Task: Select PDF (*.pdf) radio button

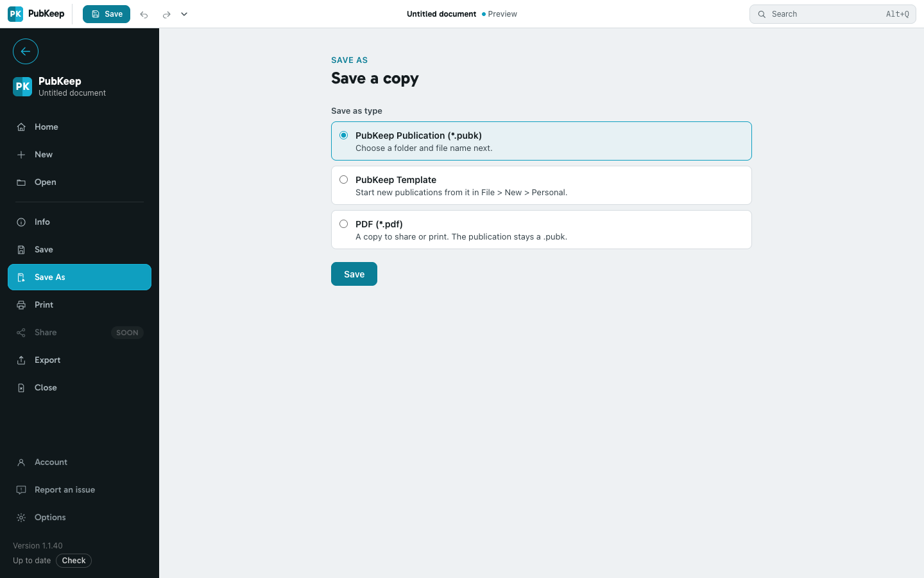Action: click(x=344, y=224)
